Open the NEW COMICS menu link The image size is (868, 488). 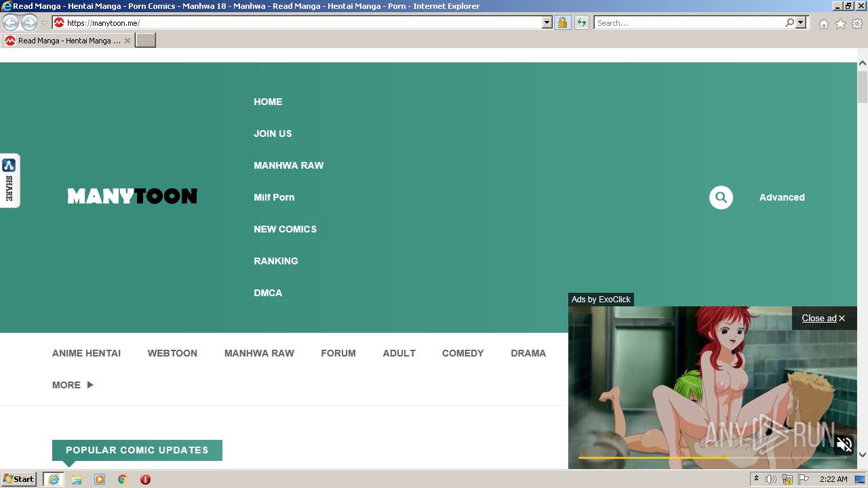click(x=285, y=229)
